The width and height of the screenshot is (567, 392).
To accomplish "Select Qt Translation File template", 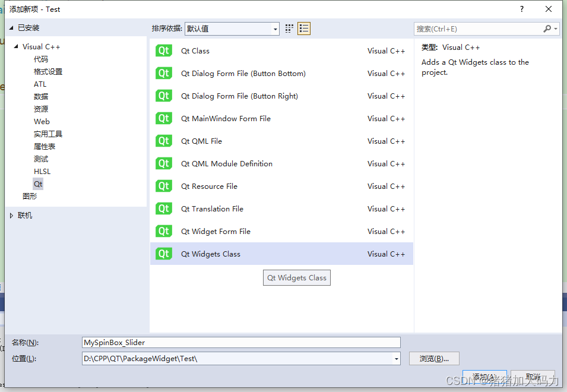I will point(281,208).
